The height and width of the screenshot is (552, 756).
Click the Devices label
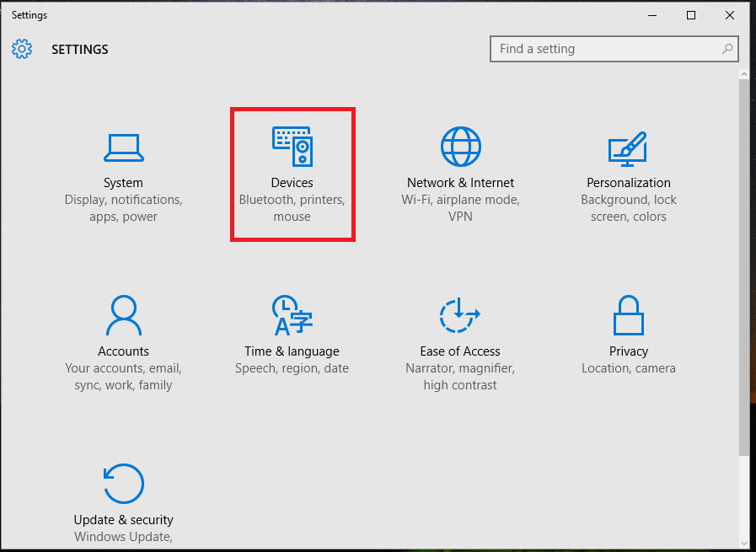click(292, 183)
